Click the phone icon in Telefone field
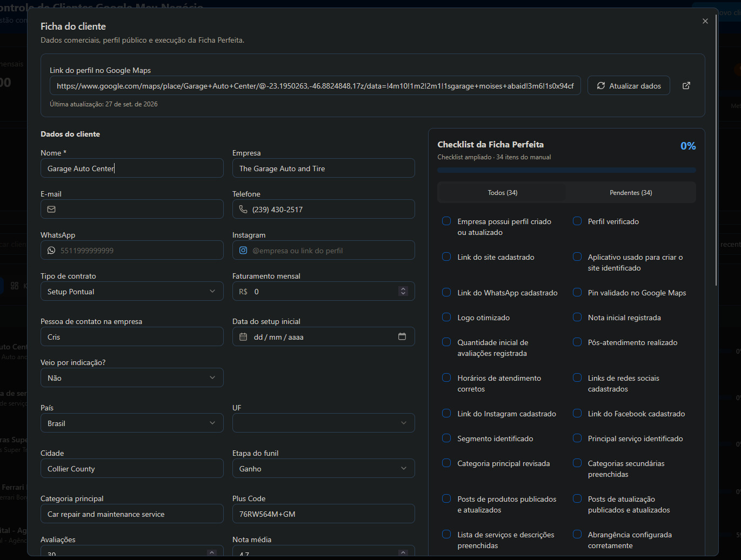This screenshot has width=741, height=560. coord(243,210)
